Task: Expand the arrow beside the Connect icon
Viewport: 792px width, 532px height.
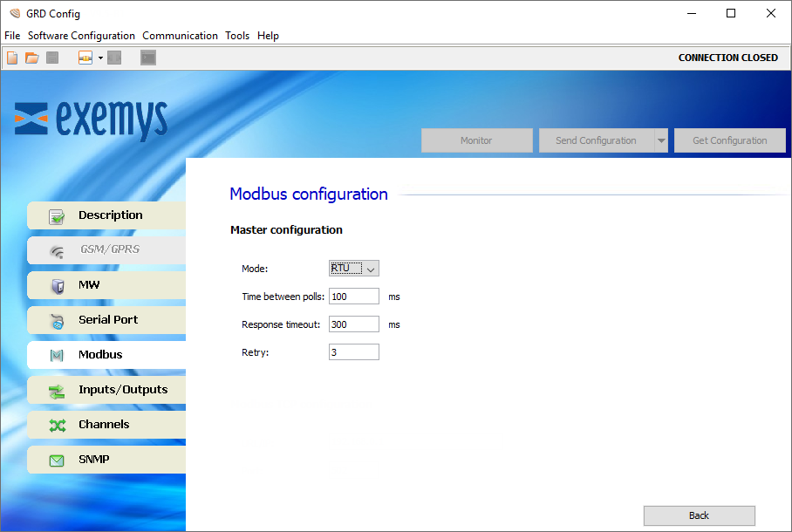Action: coord(100,58)
